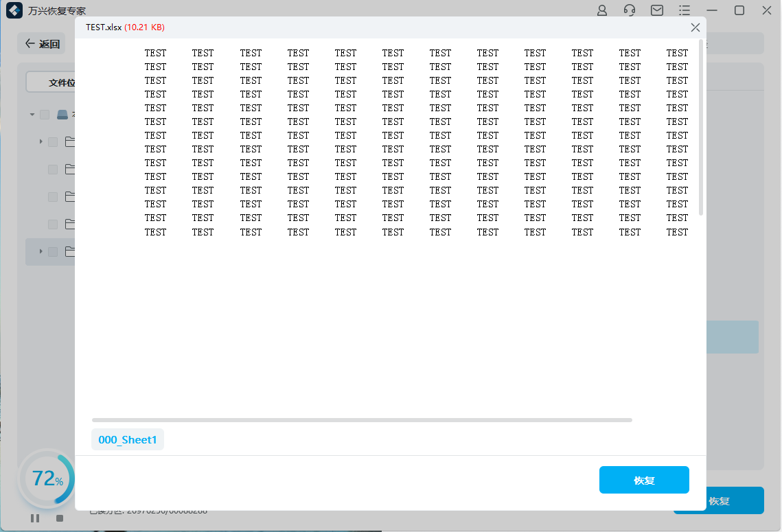Click the red 10.21 KB file size

(x=145, y=27)
